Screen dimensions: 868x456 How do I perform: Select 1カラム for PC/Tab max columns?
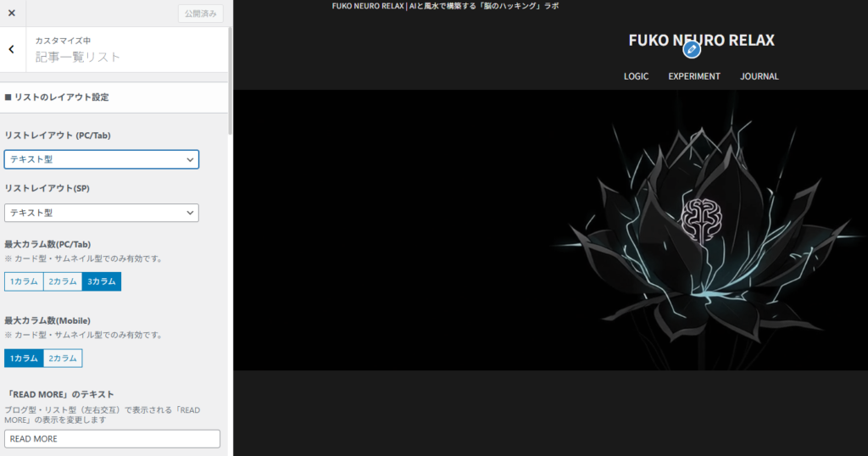click(x=24, y=281)
